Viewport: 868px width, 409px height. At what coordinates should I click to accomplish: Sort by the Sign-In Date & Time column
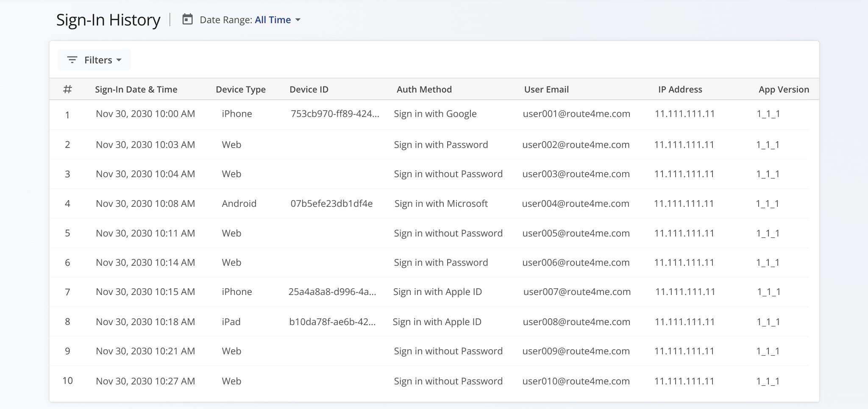coord(136,89)
